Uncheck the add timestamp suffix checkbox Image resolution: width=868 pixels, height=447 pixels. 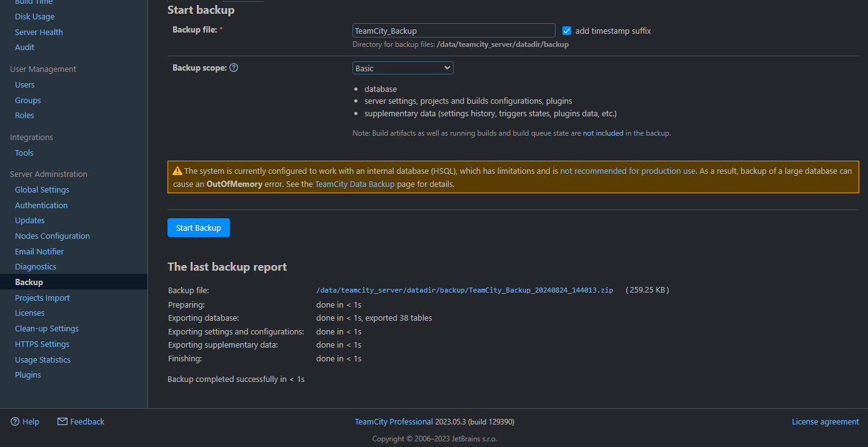tap(567, 31)
